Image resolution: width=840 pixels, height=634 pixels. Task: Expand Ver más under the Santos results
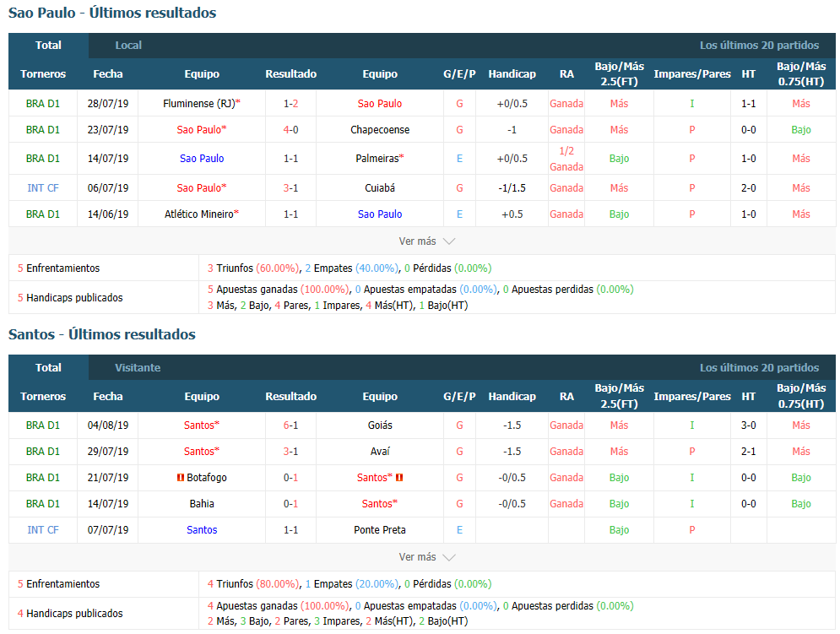pos(426,557)
